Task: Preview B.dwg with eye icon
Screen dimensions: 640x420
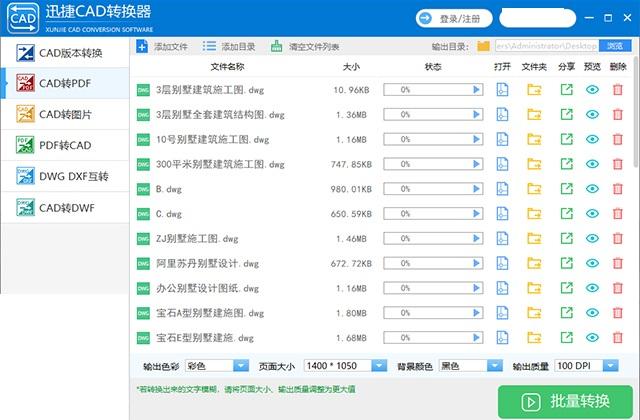Action: [592, 189]
